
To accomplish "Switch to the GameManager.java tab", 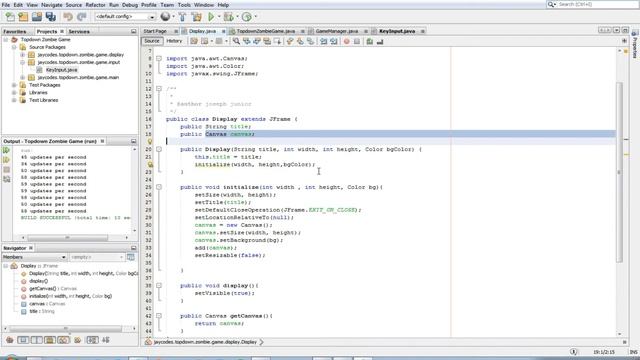I will click(x=336, y=31).
